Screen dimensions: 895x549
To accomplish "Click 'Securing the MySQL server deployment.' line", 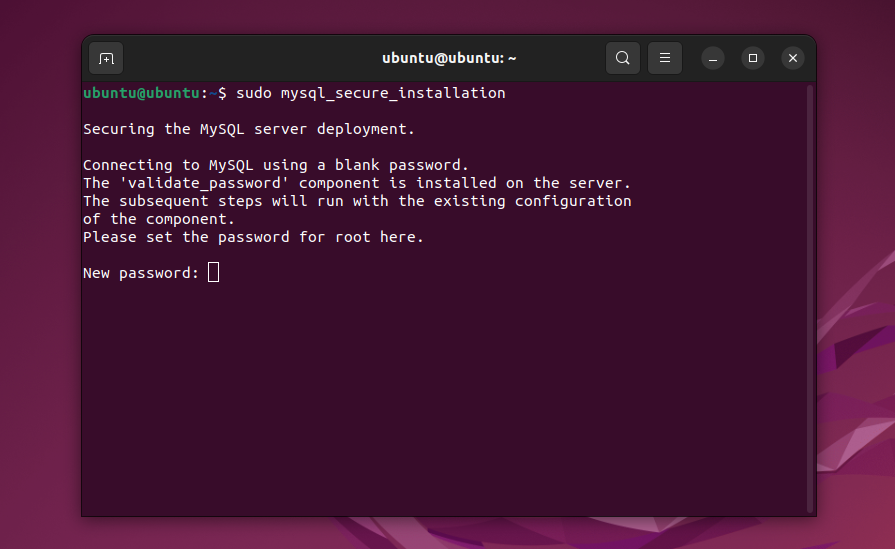I will click(x=248, y=129).
